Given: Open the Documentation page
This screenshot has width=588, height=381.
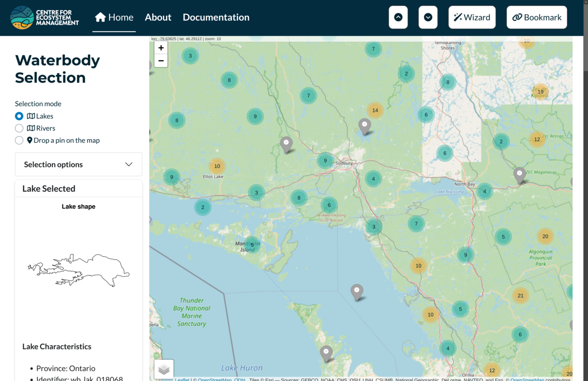Looking at the screenshot, I should pos(216,17).
